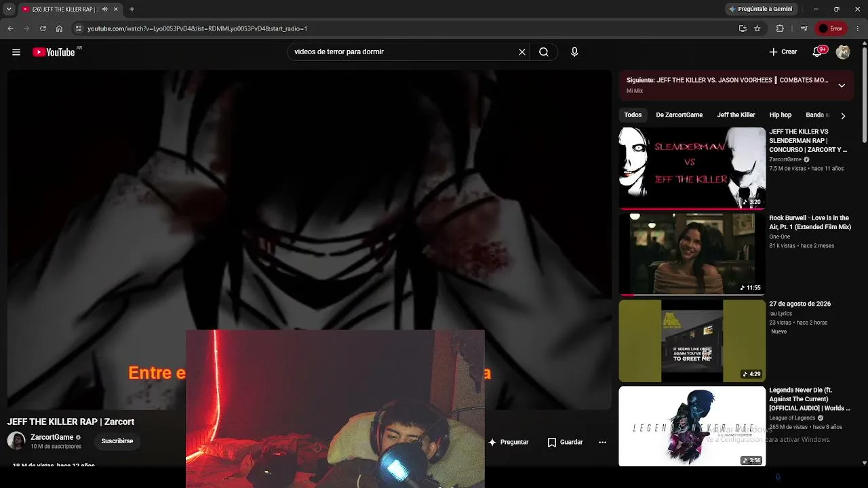This screenshot has width=868, height=488.
Task: Close the JEFF THE KILLER RAP tab
Action: coord(116,9)
